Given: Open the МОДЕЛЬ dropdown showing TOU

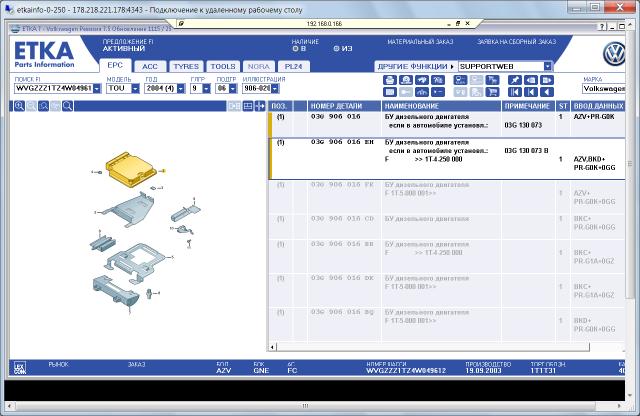Looking at the screenshot, I should [136, 89].
